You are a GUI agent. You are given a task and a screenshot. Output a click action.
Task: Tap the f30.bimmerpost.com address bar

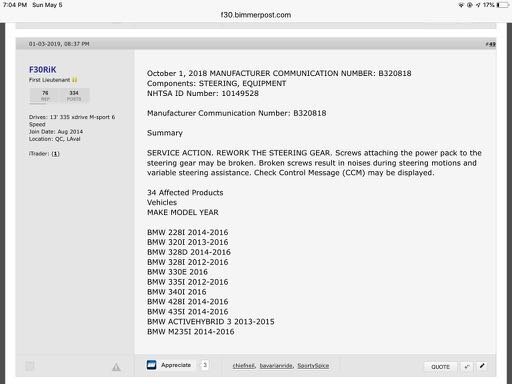click(256, 15)
